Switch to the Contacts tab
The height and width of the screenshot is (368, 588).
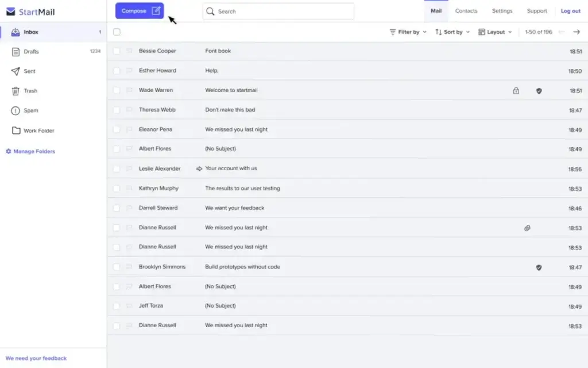point(466,11)
